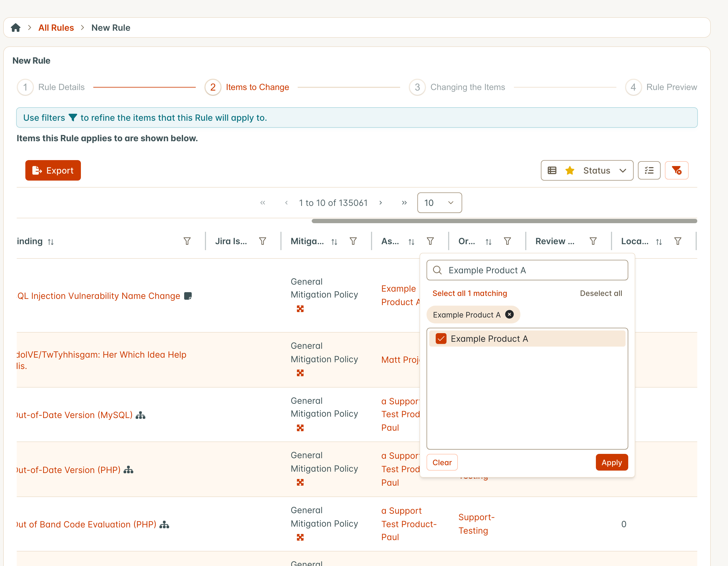Clear all filters with the red funnel icon

[676, 170]
